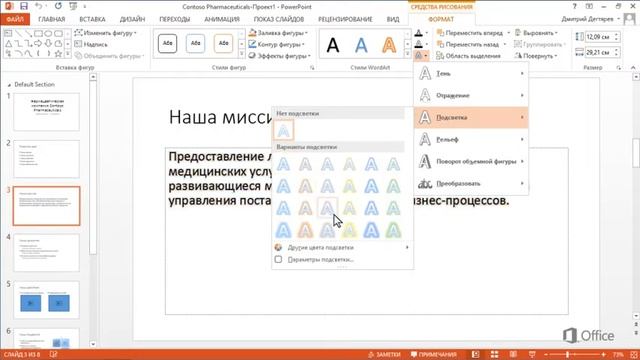This screenshot has width=640, height=360.
Task: Start Slide Show from status bar
Action: coord(532,354)
